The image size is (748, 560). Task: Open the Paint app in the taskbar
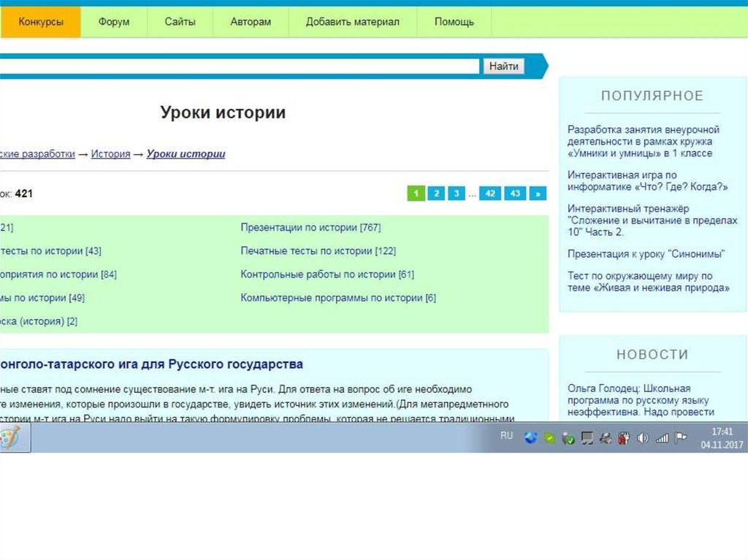tap(12, 439)
